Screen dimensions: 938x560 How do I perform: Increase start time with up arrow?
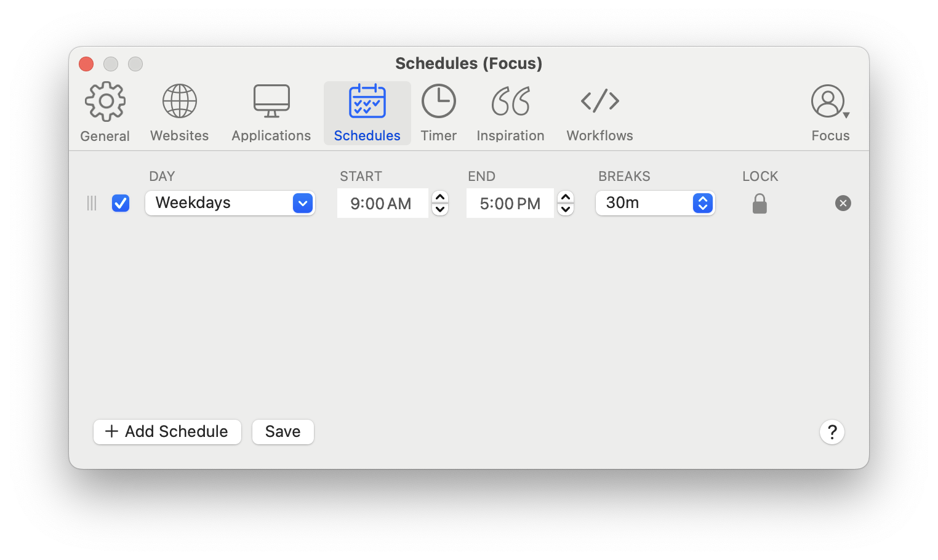coord(440,198)
